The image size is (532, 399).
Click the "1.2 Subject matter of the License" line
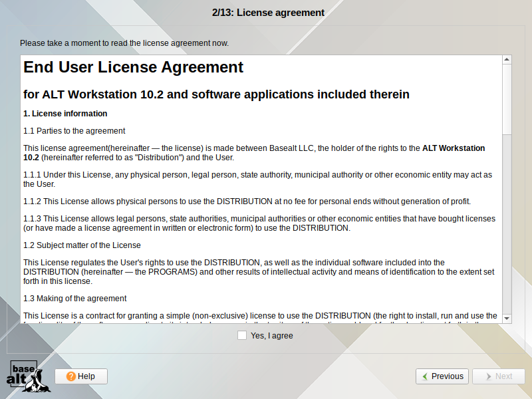click(x=82, y=245)
